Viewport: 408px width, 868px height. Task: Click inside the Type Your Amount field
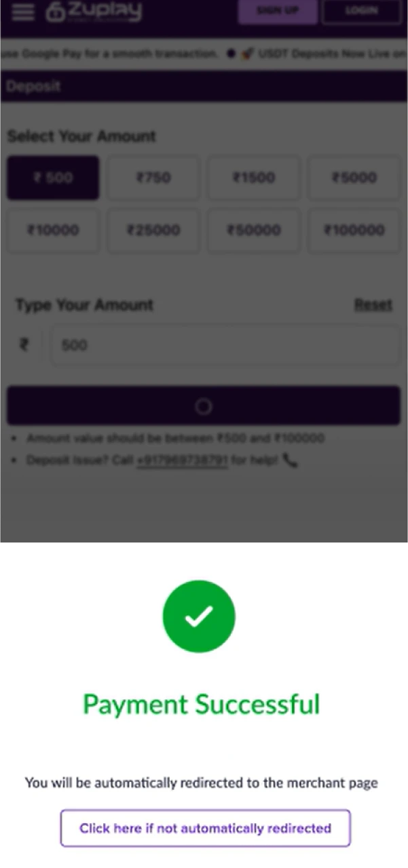pos(224,345)
